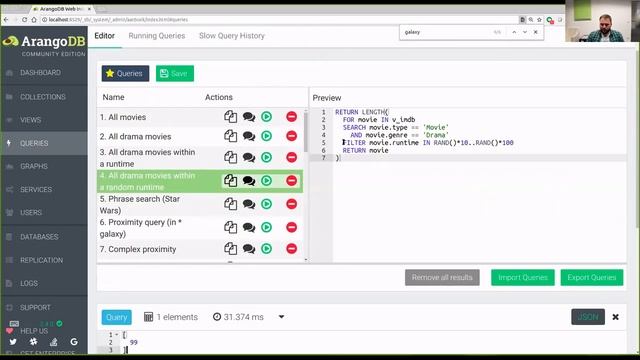Open the Running Queries tab
The image size is (640, 360).
[157, 36]
